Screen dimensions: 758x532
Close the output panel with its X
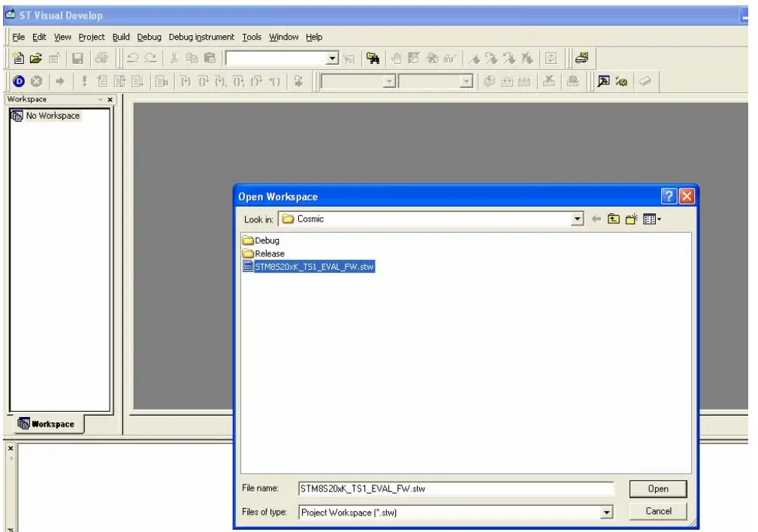pos(11,449)
